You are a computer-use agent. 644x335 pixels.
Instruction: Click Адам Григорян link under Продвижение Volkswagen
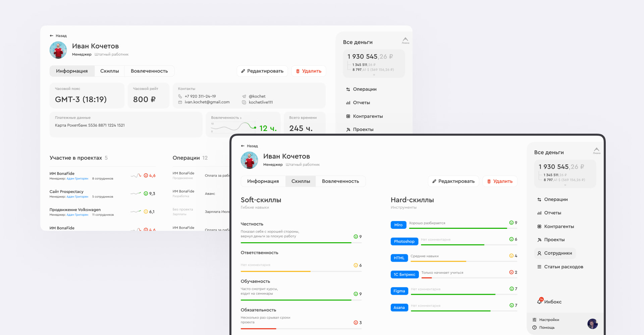point(77,215)
